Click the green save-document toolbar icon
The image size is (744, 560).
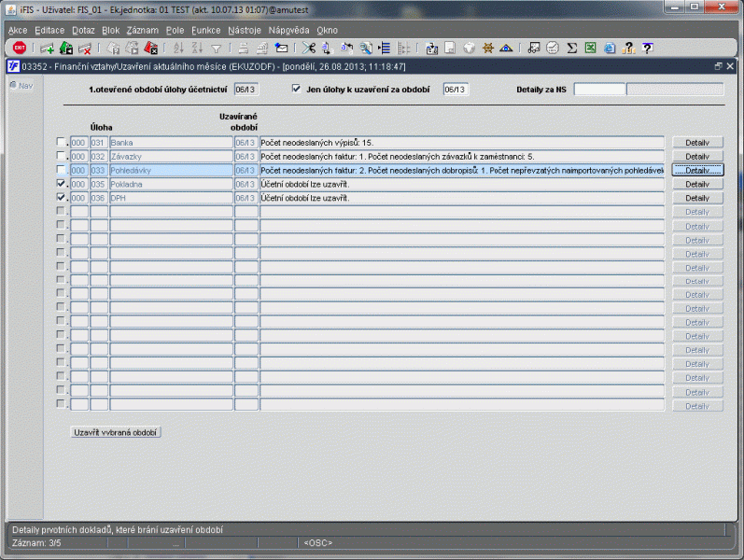pos(66,48)
